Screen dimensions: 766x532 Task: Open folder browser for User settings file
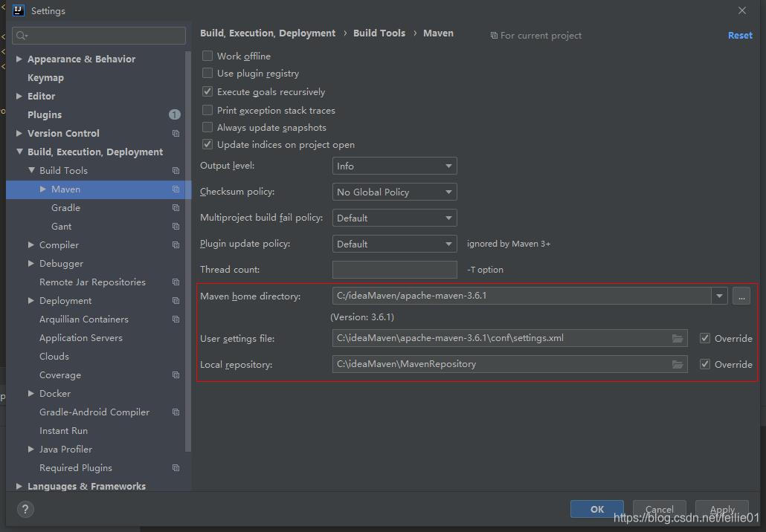click(x=677, y=338)
